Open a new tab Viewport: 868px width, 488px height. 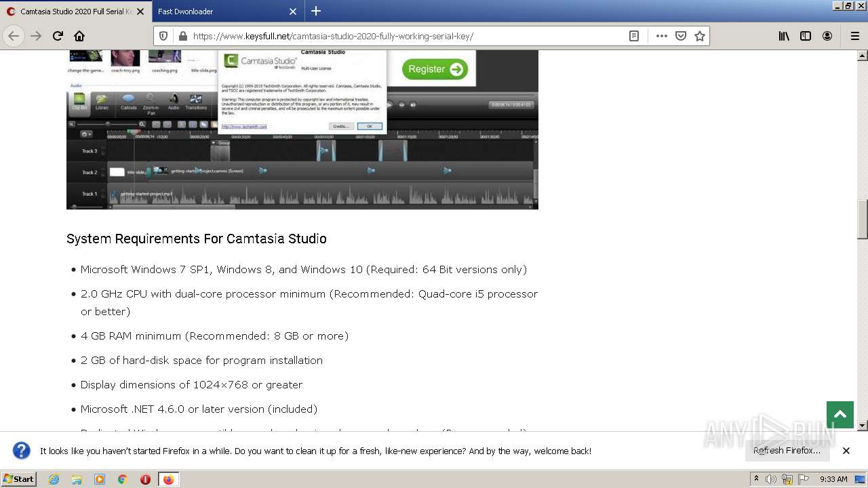316,11
